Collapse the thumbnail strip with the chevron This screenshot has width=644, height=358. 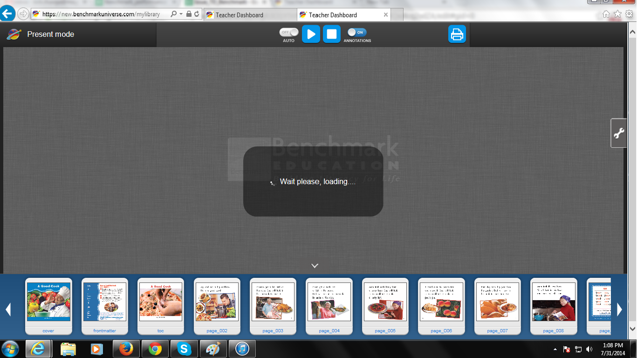tap(315, 266)
